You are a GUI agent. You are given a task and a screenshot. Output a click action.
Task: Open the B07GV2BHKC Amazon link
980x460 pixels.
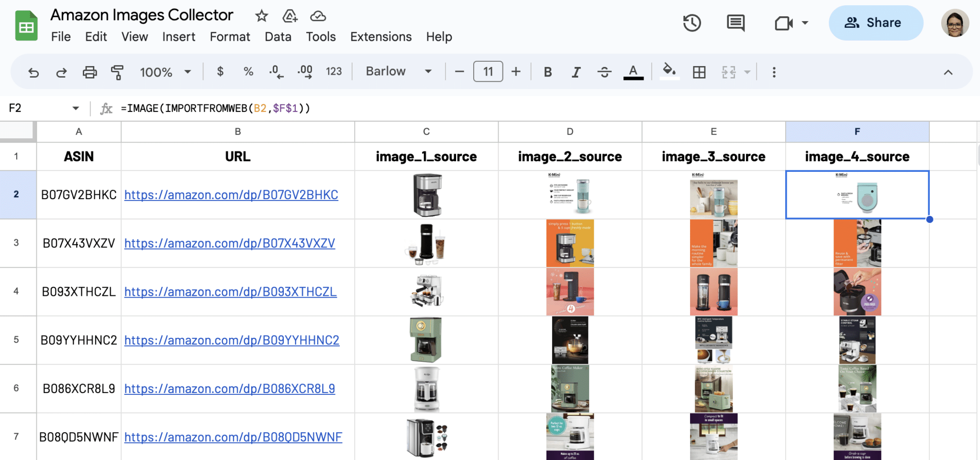231,195
